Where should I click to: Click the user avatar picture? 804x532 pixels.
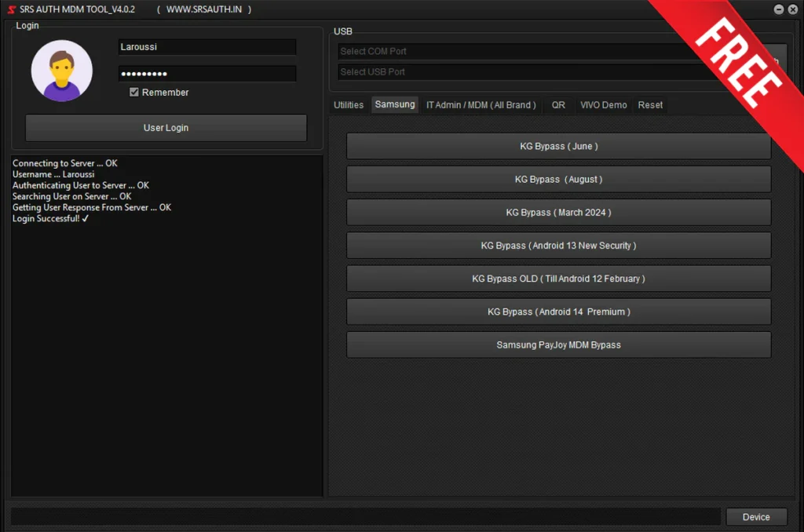62,71
